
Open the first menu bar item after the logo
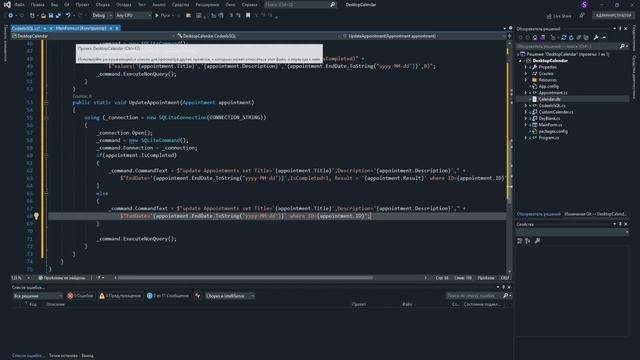19,4
